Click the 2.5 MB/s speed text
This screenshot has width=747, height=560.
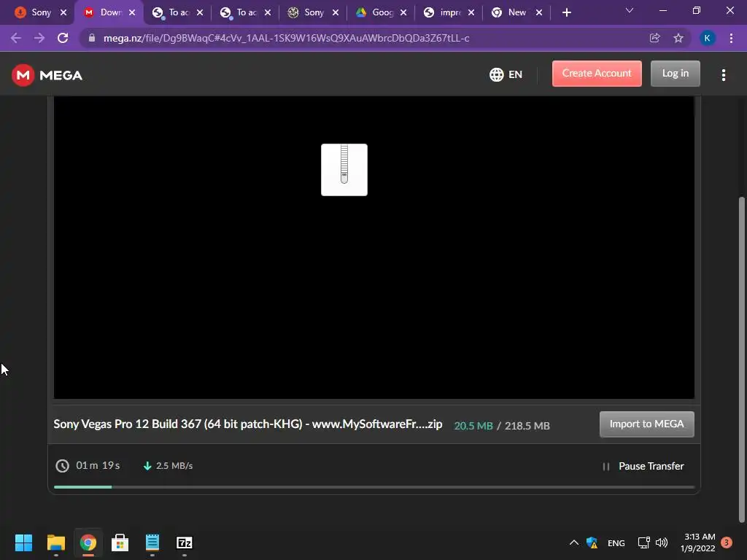coord(174,466)
